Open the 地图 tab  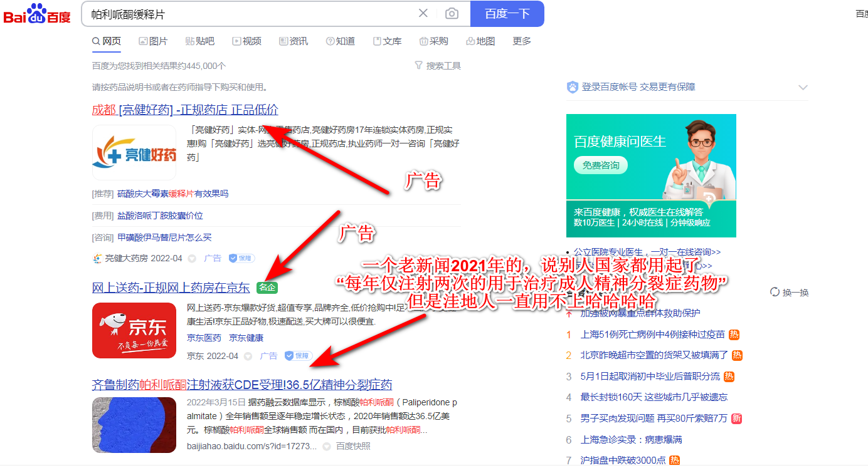coord(481,41)
